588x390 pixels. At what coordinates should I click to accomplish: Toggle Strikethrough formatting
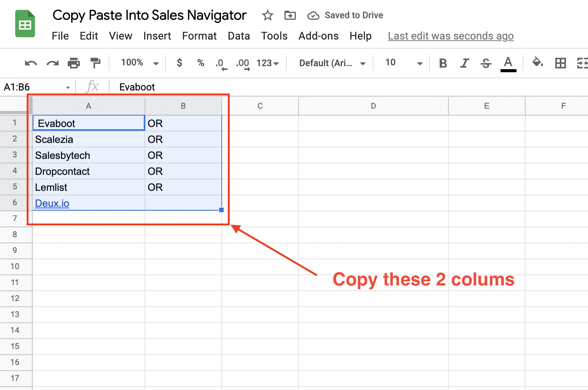pyautogui.click(x=486, y=63)
